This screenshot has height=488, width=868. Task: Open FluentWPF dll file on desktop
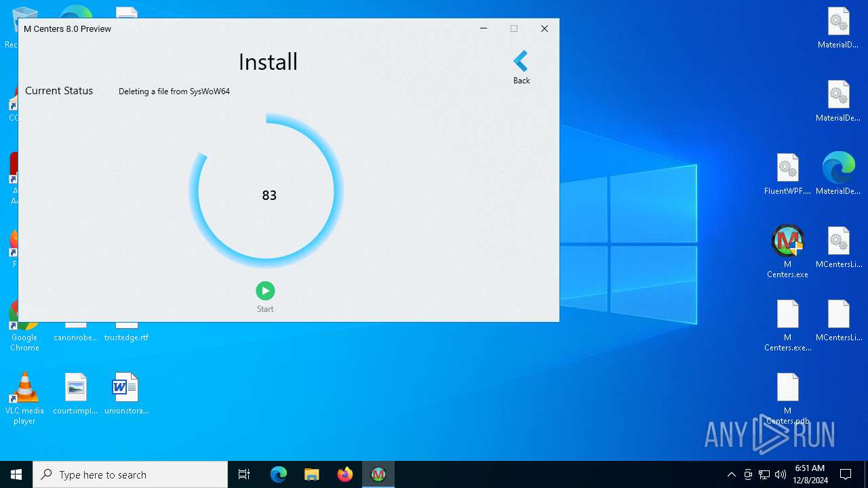787,169
